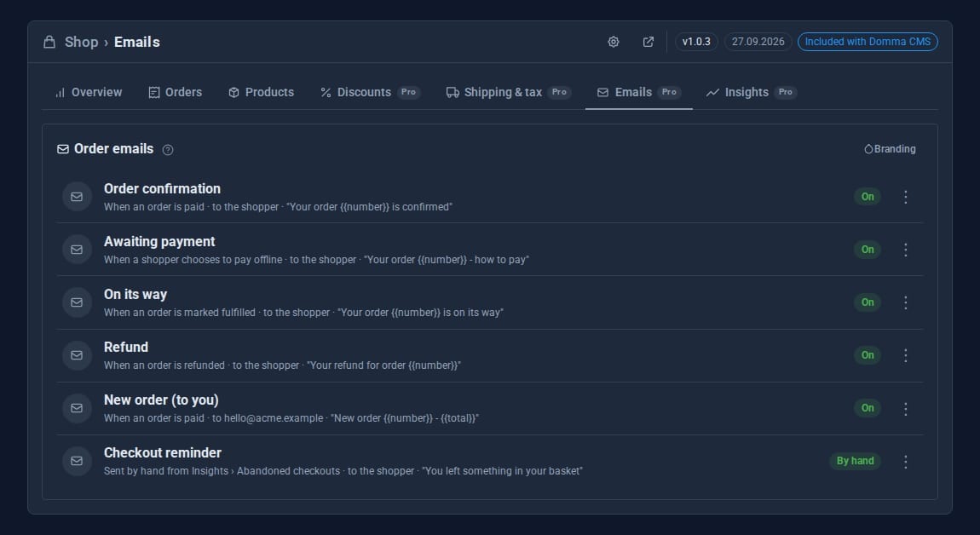Switch to the Orders tab
Screen dimensions: 980x535
[175, 93]
